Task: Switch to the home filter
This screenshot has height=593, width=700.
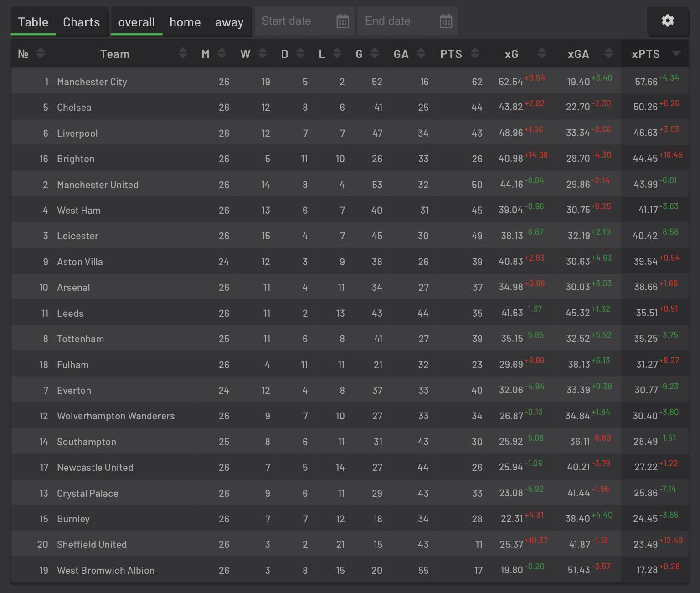Action: coord(185,22)
